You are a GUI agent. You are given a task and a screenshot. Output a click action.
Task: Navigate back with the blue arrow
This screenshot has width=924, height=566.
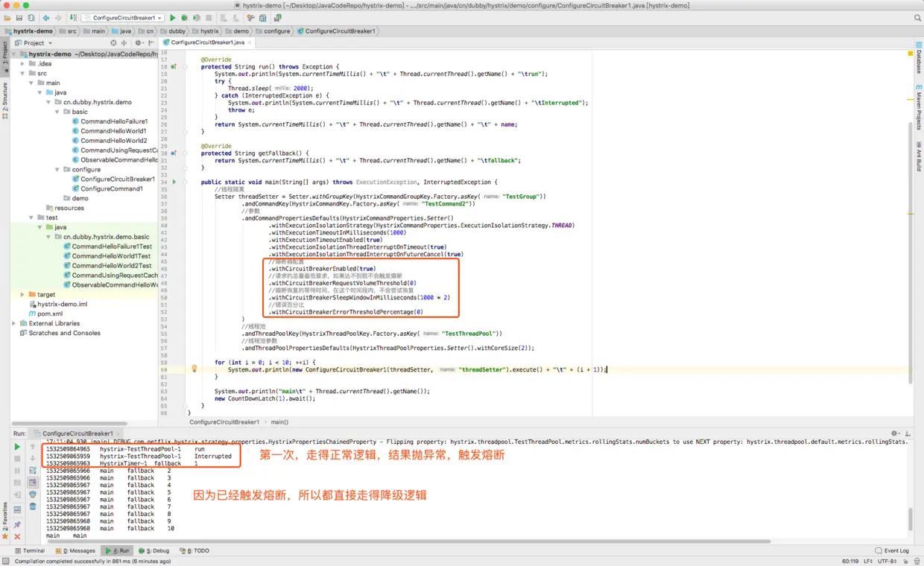(45, 17)
